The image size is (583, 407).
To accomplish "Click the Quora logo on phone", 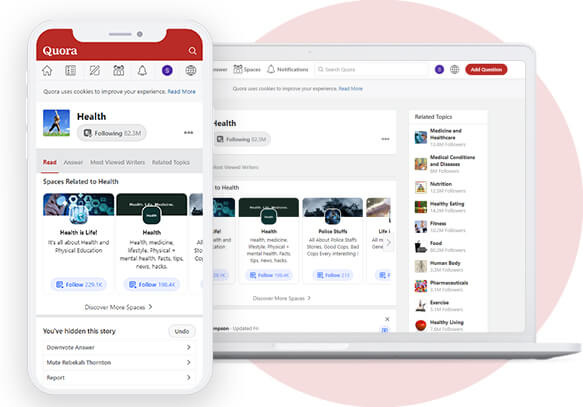I will (60, 51).
